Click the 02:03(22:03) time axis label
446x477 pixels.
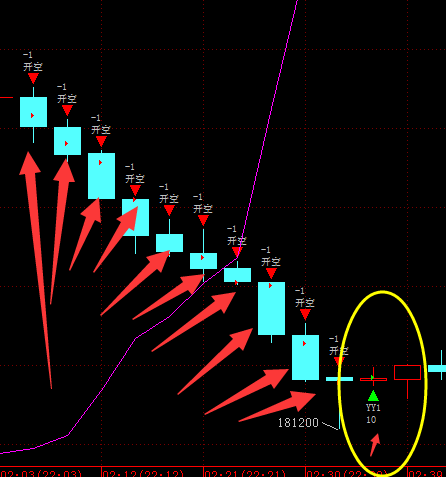point(41,473)
